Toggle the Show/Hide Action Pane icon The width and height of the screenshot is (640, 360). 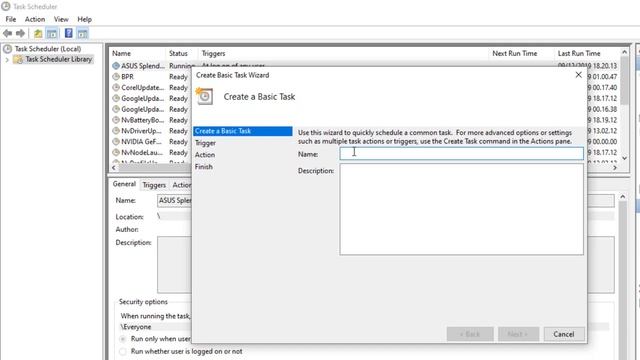(x=82, y=33)
